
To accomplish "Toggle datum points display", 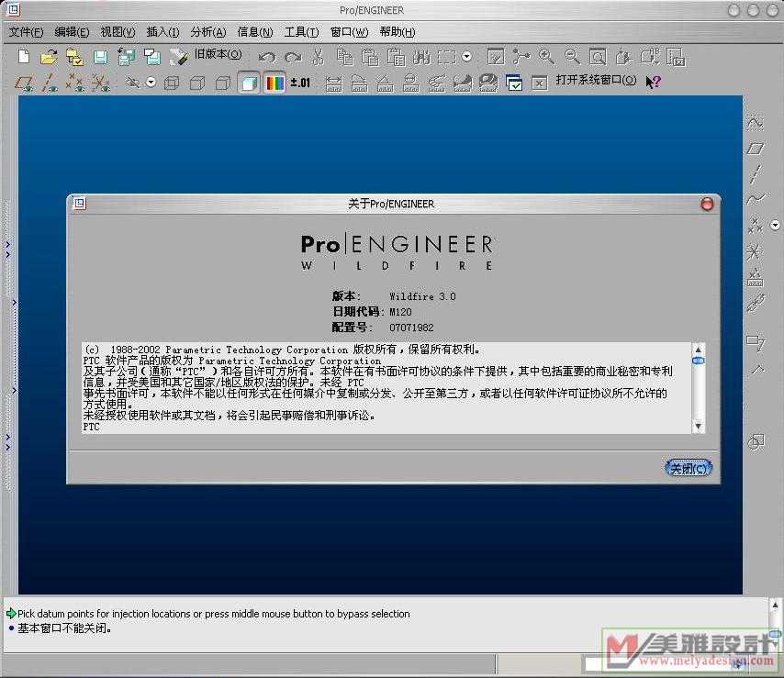I will (x=75, y=83).
